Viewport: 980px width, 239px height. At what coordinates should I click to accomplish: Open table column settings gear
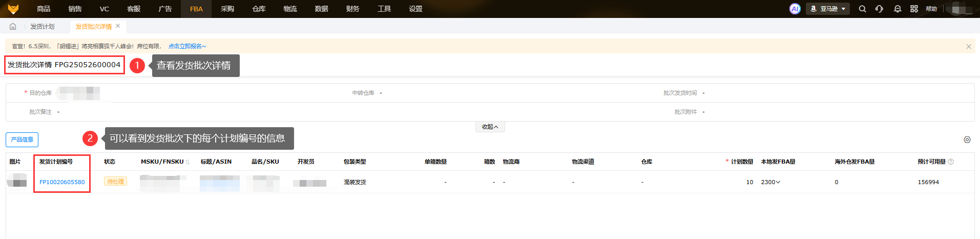coord(967,140)
